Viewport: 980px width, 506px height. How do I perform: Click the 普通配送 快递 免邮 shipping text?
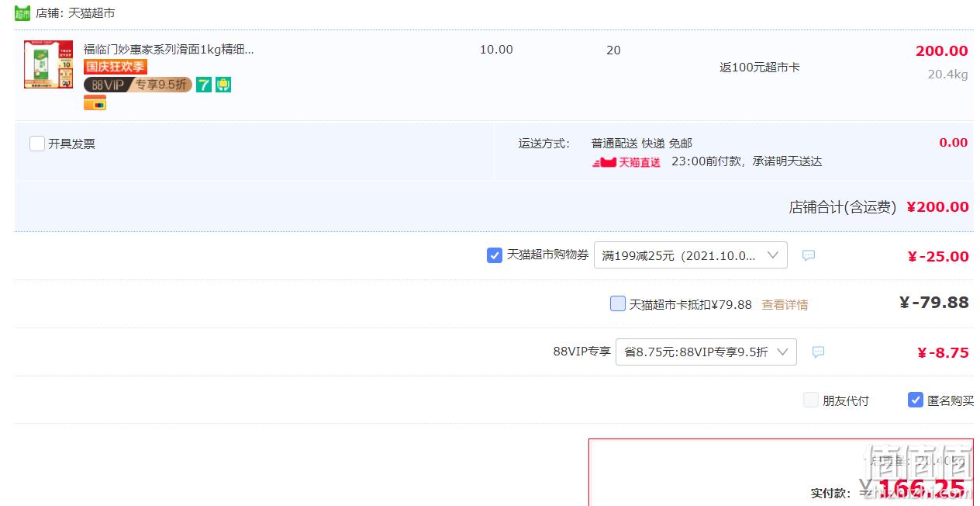642,144
